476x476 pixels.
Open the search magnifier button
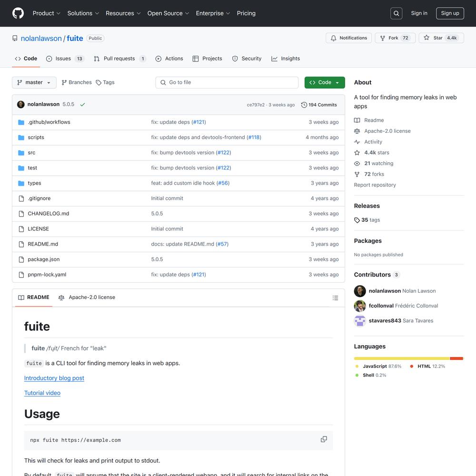[396, 13]
